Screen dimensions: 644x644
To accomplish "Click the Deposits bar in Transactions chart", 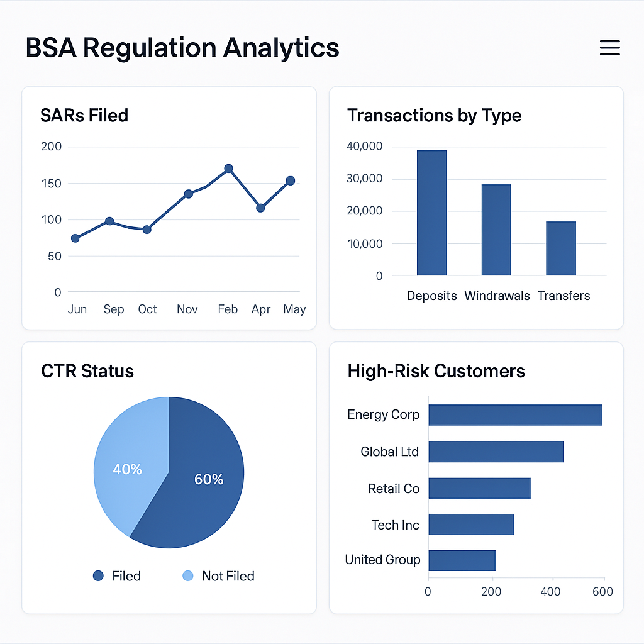I will 431,214.
